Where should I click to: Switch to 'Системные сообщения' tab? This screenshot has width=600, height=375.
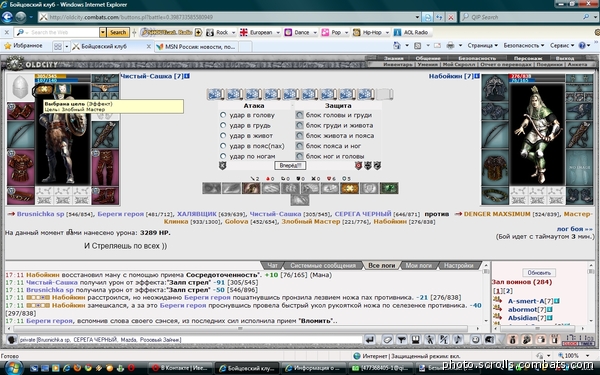(323, 266)
